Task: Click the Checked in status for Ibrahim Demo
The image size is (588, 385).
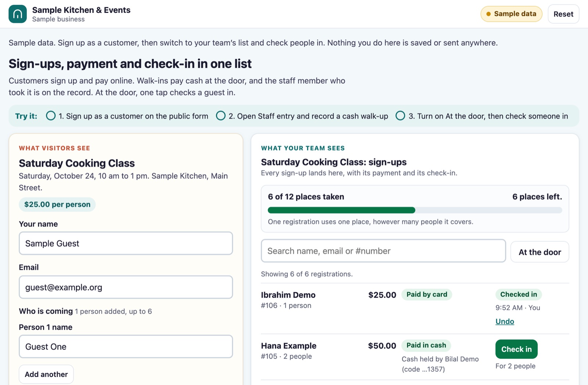Action: tap(519, 295)
